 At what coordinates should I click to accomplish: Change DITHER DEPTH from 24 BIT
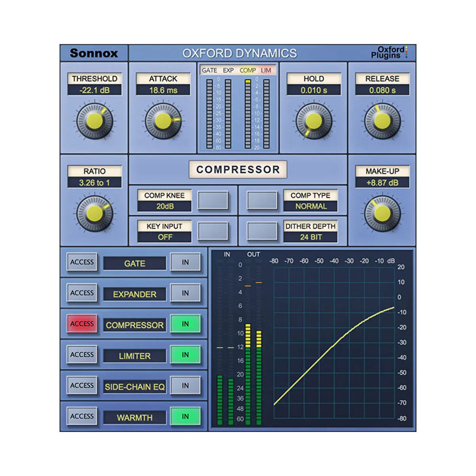pyautogui.click(x=311, y=237)
